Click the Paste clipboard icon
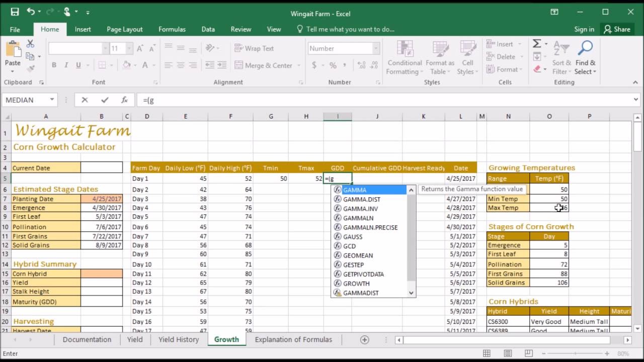 click(x=13, y=49)
